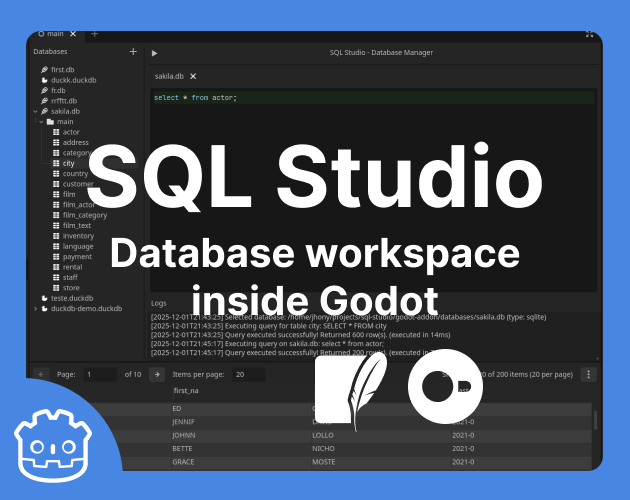Screen dimensions: 630x500
Task: Select the main scene tab
Action: point(55,34)
